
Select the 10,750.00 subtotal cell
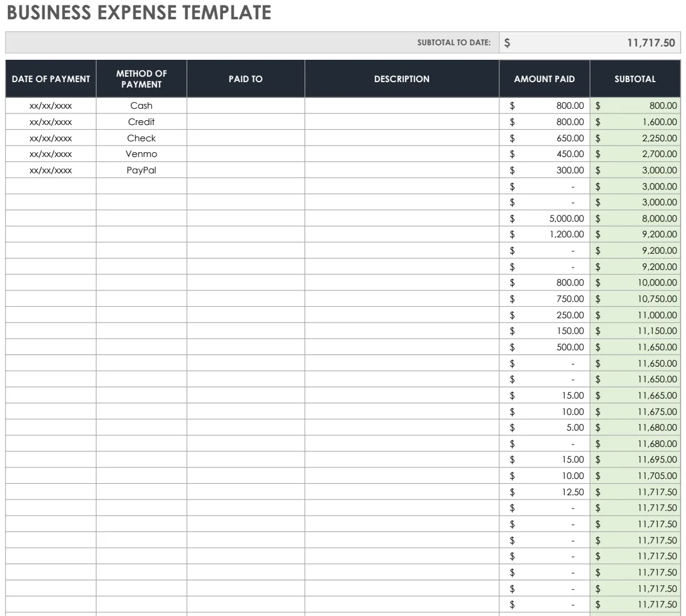click(635, 298)
